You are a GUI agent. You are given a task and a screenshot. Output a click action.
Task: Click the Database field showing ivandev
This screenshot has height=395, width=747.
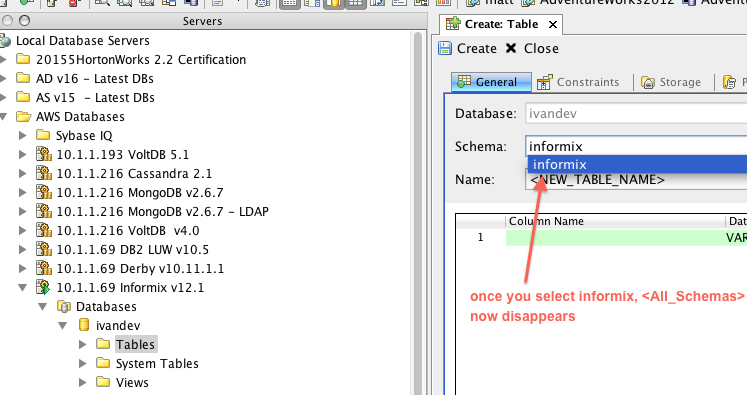coord(636,113)
